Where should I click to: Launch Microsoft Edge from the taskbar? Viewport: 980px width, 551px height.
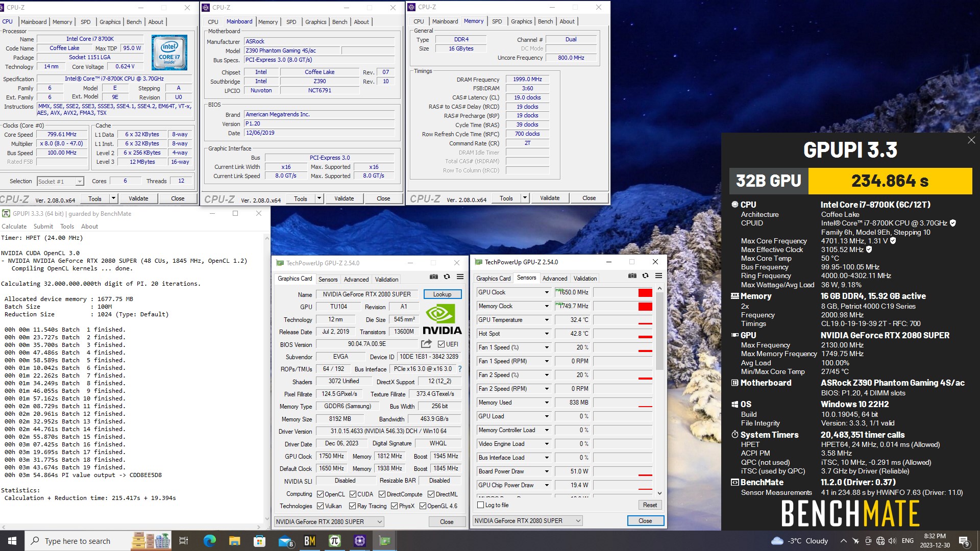(209, 541)
